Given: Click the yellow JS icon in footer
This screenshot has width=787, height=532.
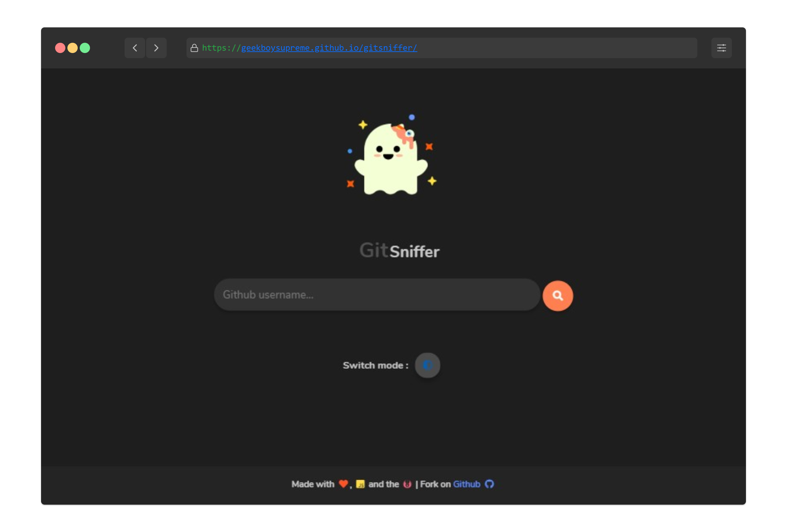Looking at the screenshot, I should pos(360,484).
